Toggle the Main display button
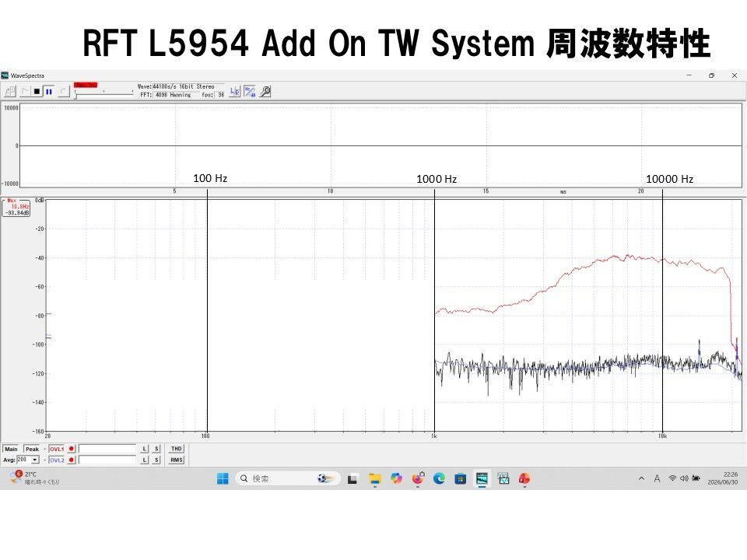The image size is (747, 560). [11, 449]
